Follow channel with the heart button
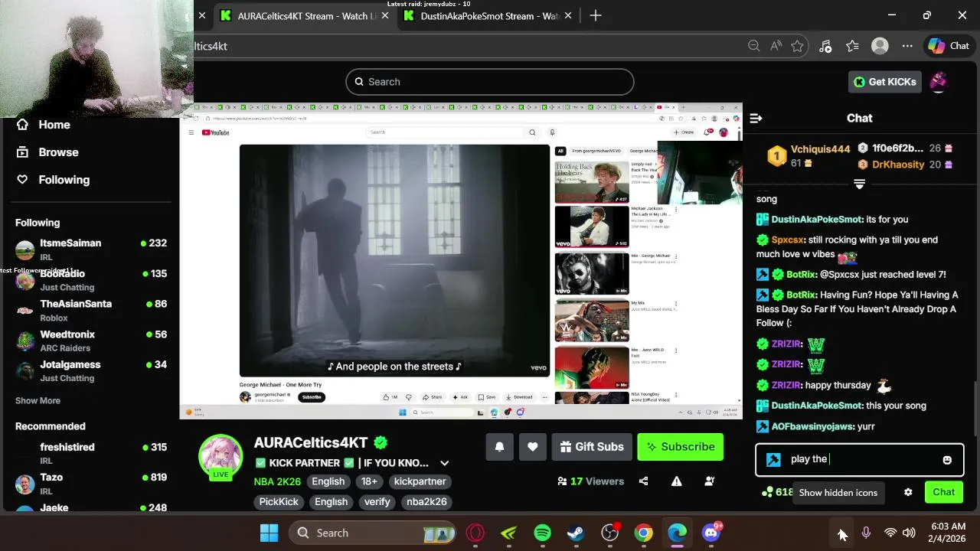 [x=533, y=447]
